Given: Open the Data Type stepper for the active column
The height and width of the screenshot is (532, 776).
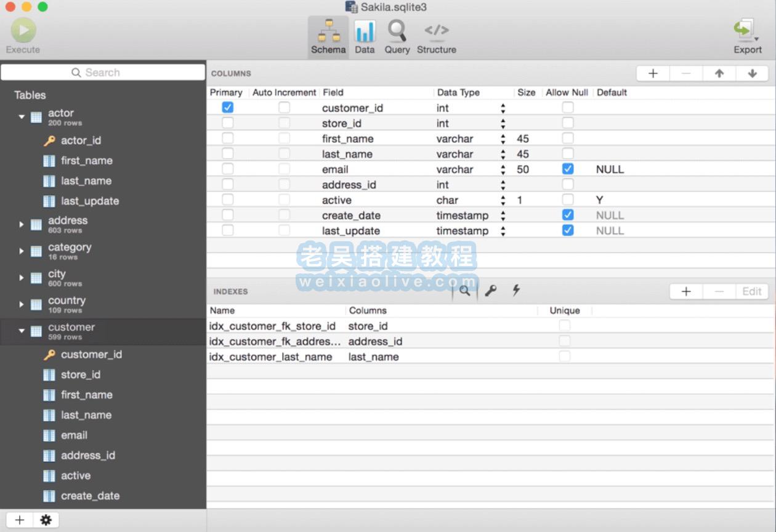Looking at the screenshot, I should [x=503, y=199].
